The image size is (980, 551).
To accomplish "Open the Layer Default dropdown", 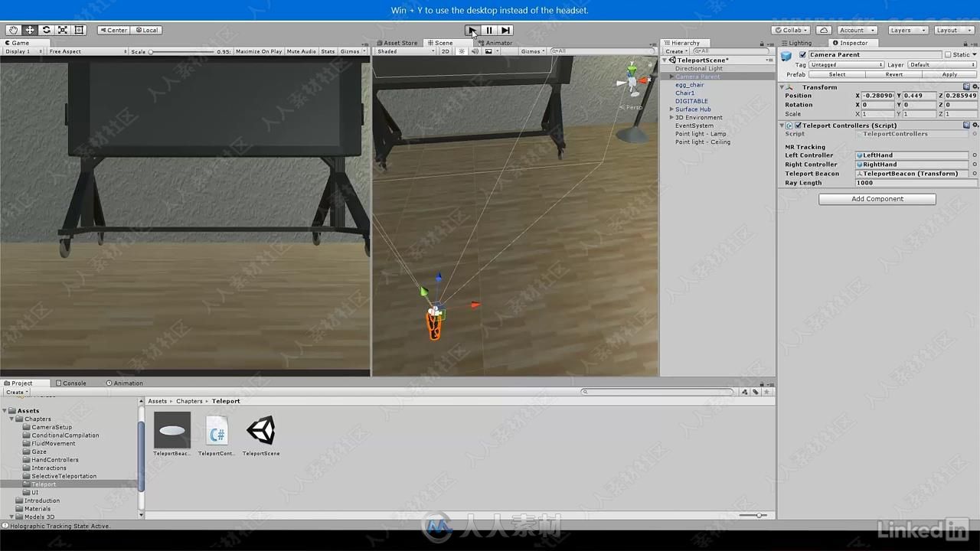I will pos(942,65).
